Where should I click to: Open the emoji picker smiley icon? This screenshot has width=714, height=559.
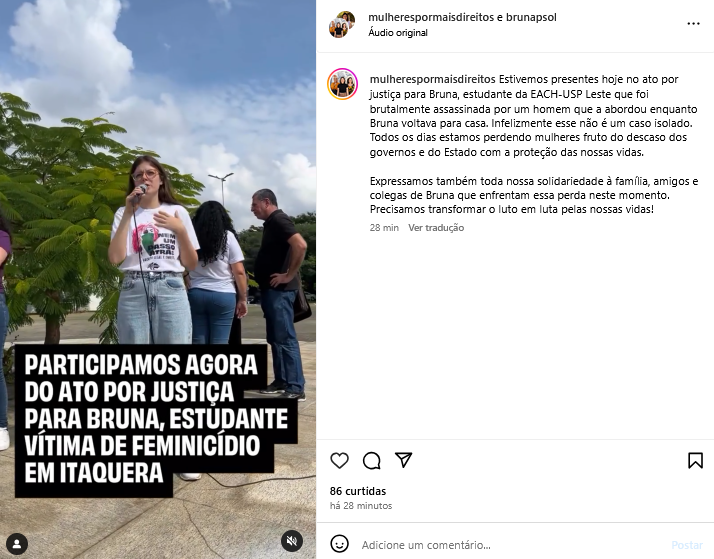[339, 544]
